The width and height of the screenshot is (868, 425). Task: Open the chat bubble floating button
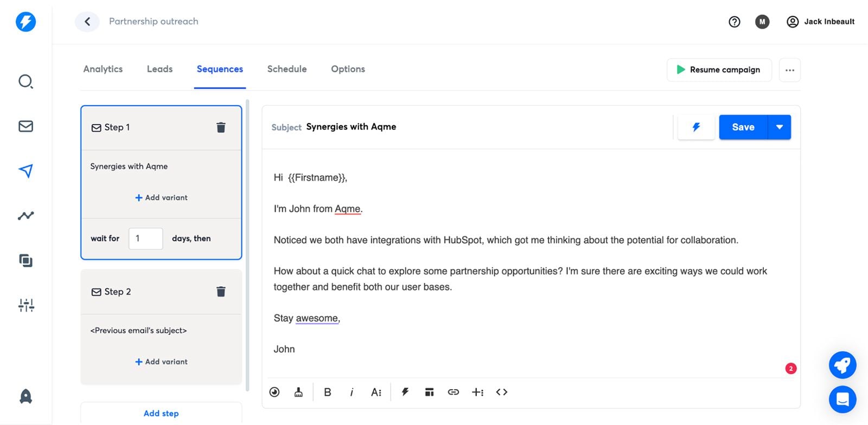[x=843, y=400]
